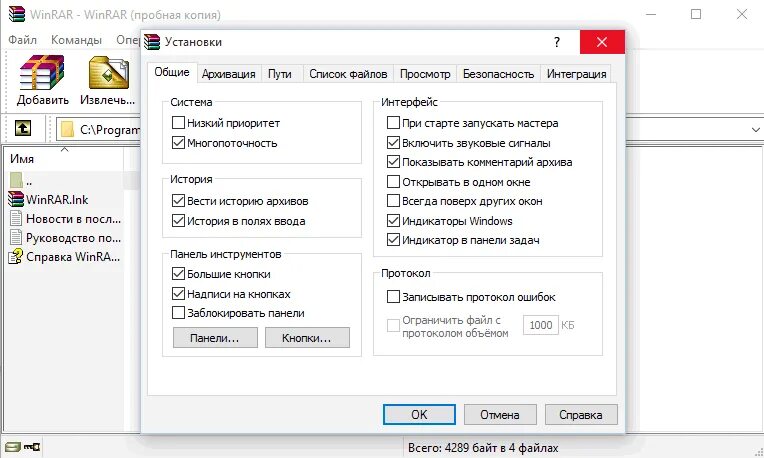Screen dimensions: 764x458
Task: Uncheck Большие кнопки option
Action: 178,274
